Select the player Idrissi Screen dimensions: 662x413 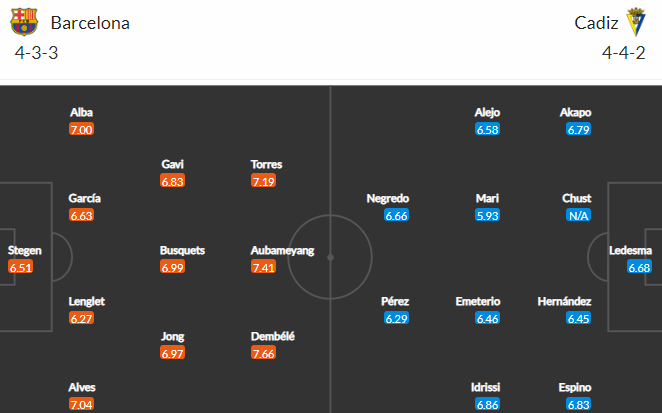486,387
